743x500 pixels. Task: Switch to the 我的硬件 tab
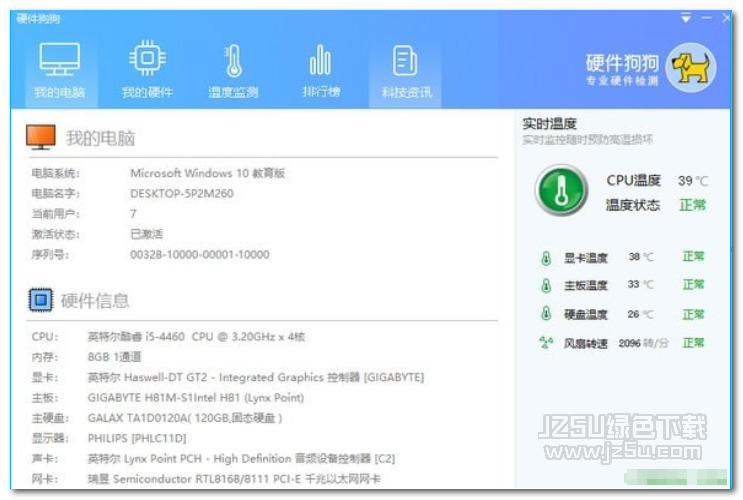coord(147,70)
